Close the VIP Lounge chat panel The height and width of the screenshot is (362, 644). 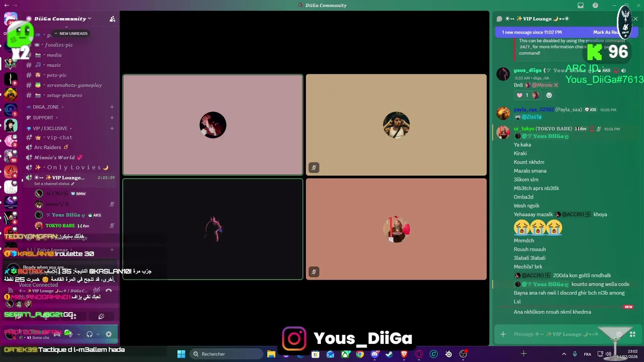pos(635,19)
